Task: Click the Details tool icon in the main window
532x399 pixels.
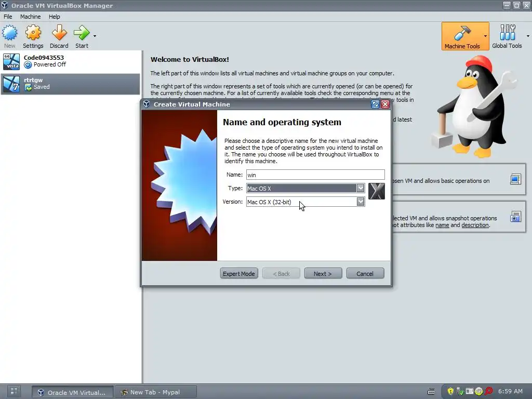Action: (515, 179)
